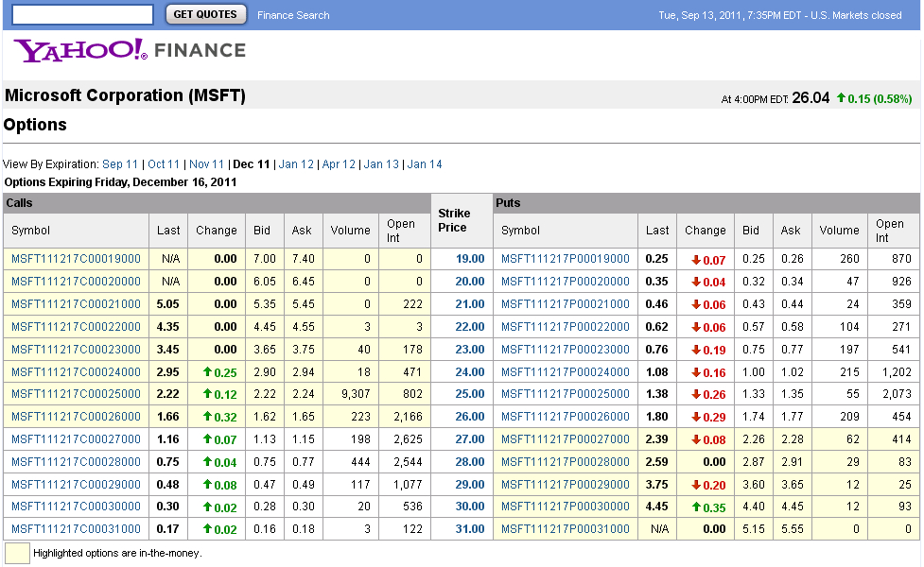Open call option MSFT111217C00019000
The height and width of the screenshot is (567, 924).
pyautogui.click(x=76, y=259)
